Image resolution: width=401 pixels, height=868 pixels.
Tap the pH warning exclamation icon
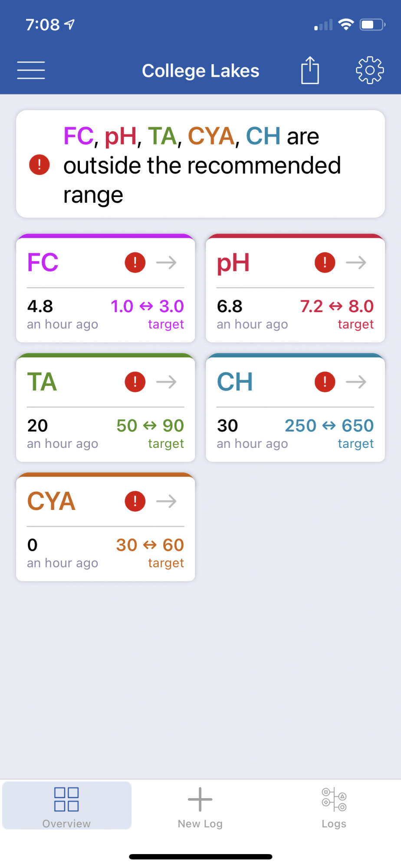pos(325,263)
